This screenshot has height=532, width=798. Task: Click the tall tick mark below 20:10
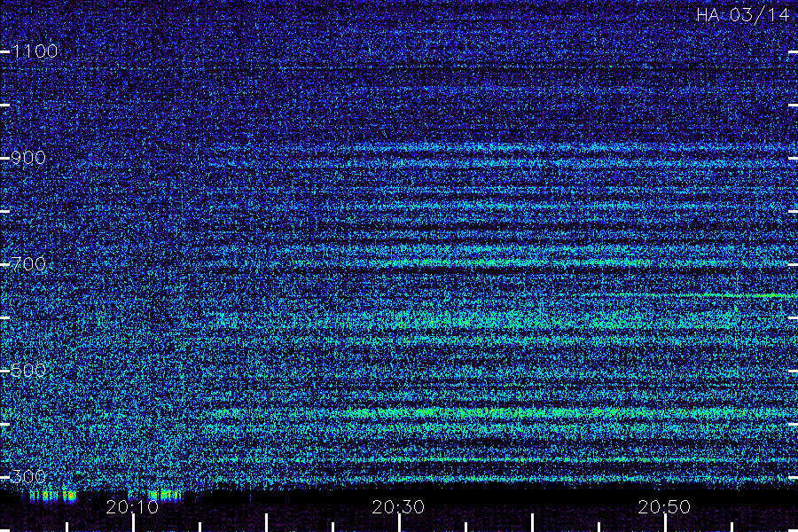pyautogui.click(x=133, y=523)
